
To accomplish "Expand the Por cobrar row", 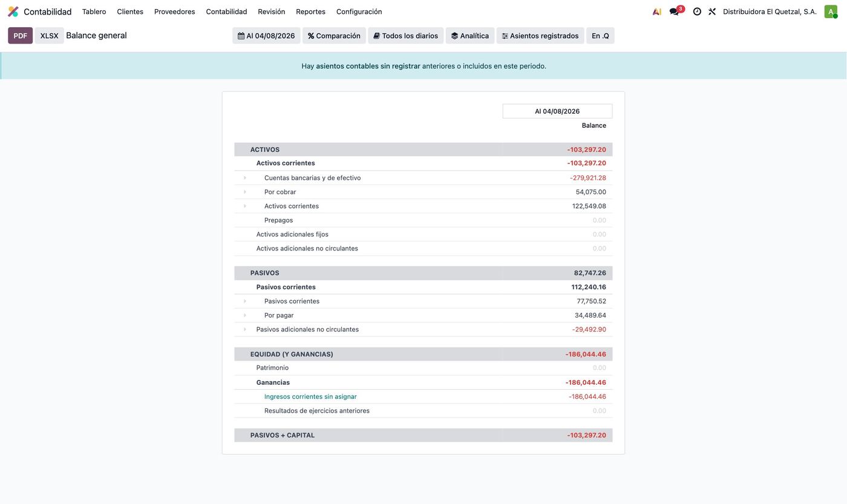I will point(245,192).
